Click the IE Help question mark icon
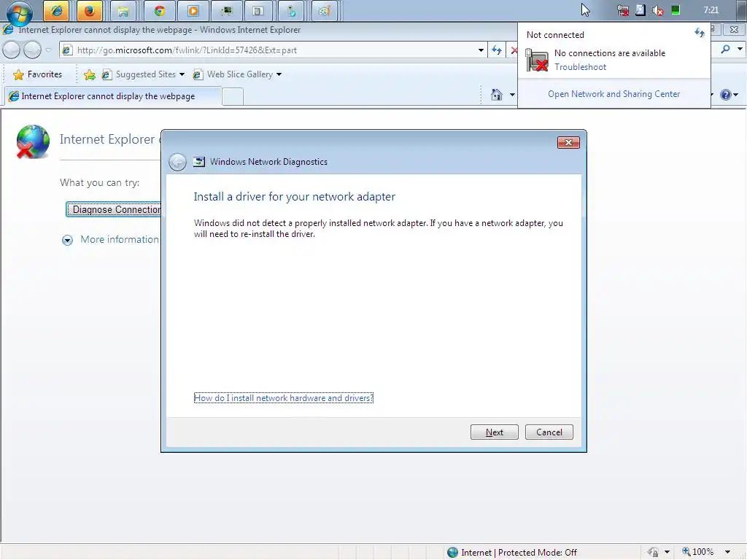The image size is (747, 560). coord(725,95)
